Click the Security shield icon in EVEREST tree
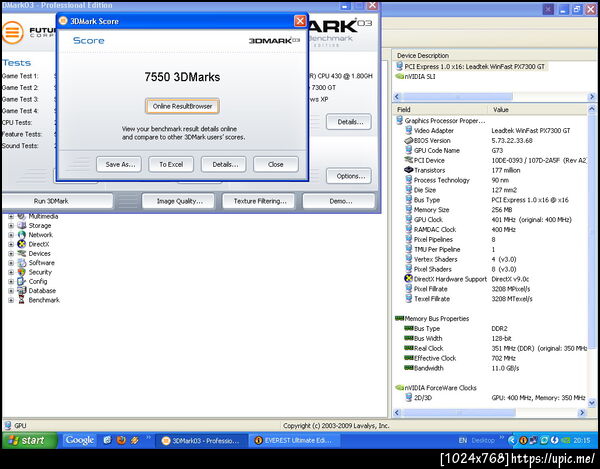 (22, 272)
